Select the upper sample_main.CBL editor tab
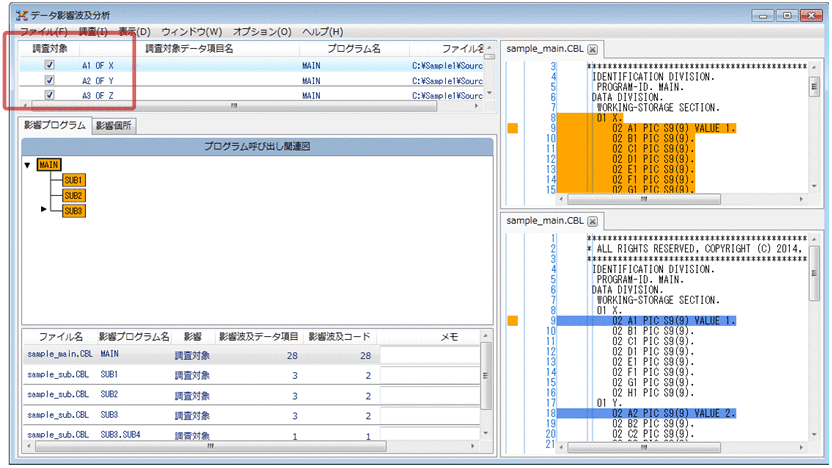The image size is (832, 468). coord(545,49)
